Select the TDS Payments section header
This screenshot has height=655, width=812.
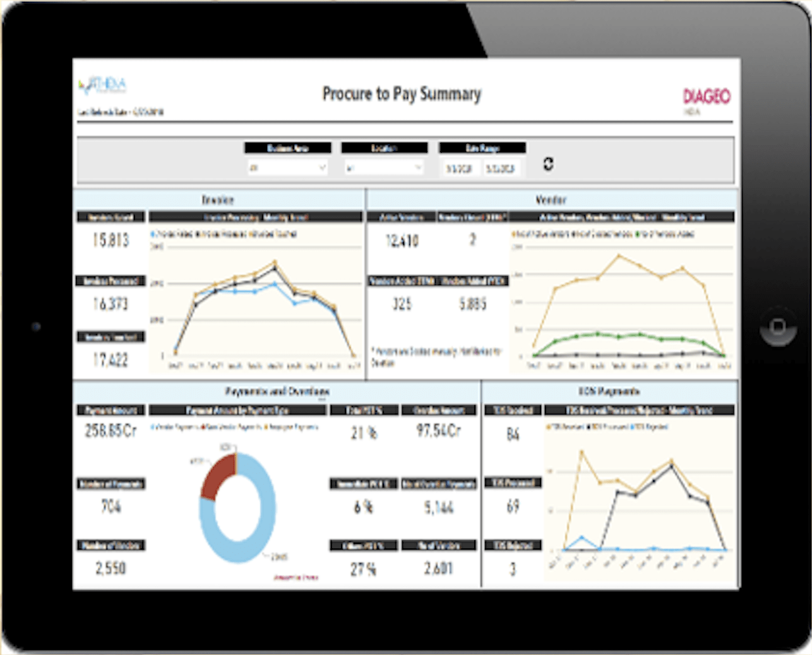tap(609, 391)
